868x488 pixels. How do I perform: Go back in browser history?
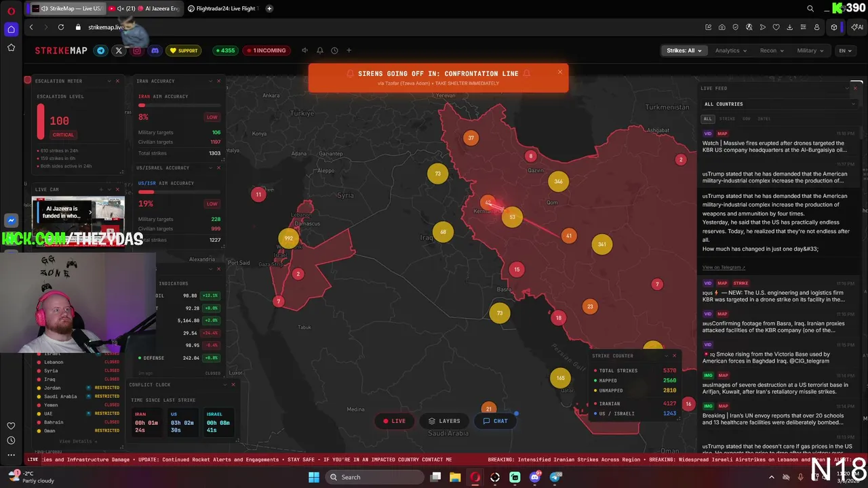(31, 27)
